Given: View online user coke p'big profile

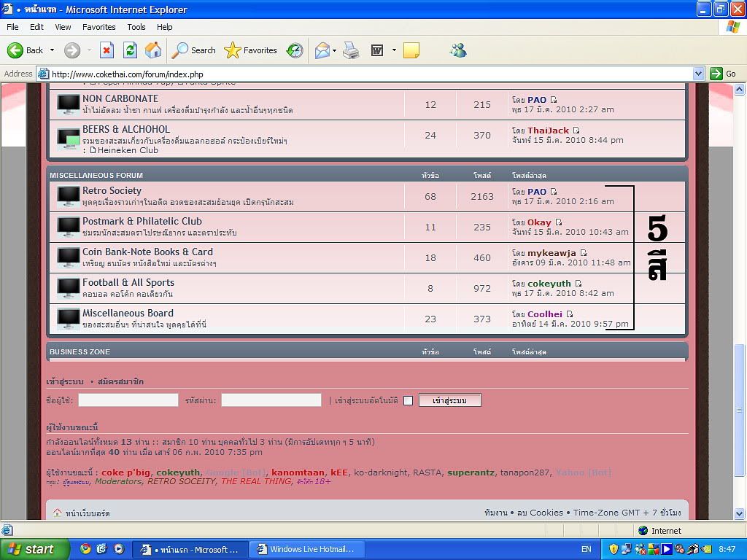Looking at the screenshot, I should point(125,472).
